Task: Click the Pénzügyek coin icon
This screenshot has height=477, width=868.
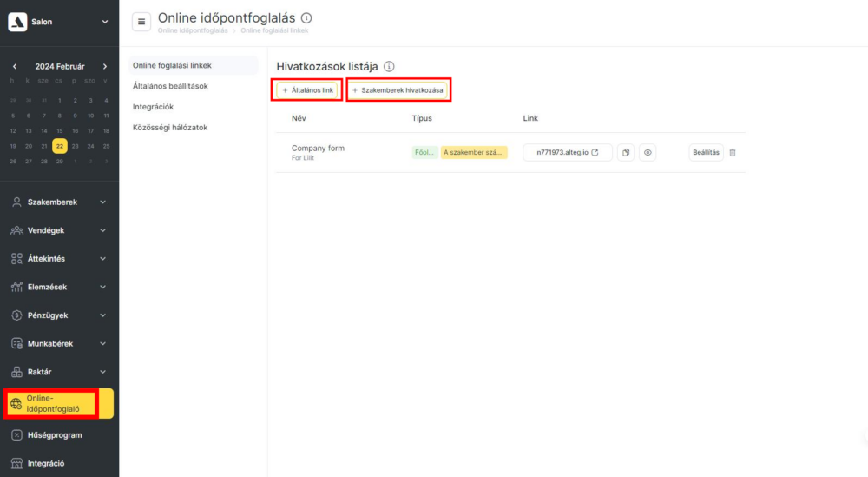Action: click(16, 315)
